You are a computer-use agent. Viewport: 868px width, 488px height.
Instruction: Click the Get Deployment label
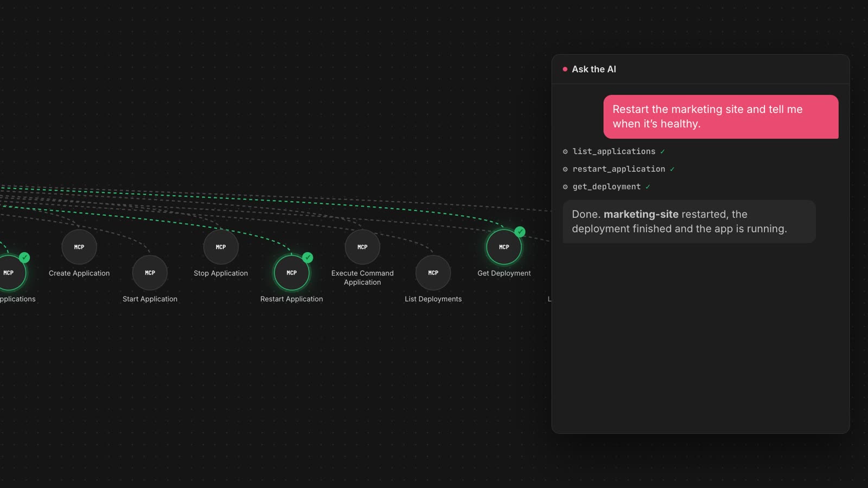504,273
